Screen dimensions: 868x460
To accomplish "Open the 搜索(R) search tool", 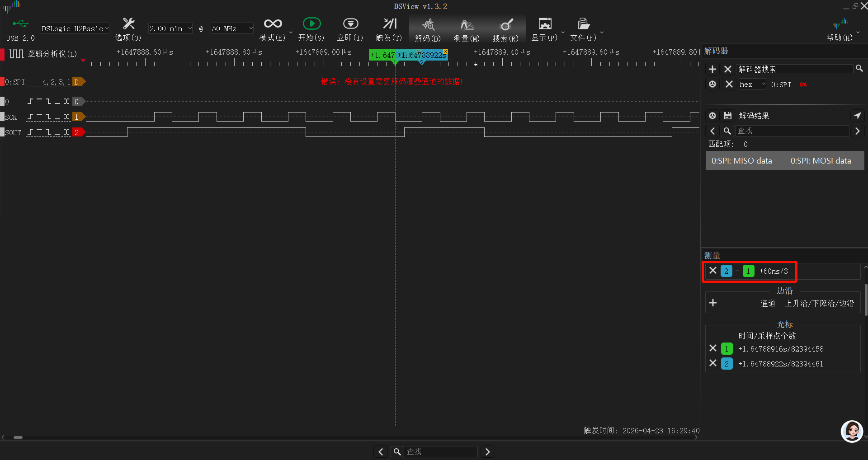I will pos(505,28).
